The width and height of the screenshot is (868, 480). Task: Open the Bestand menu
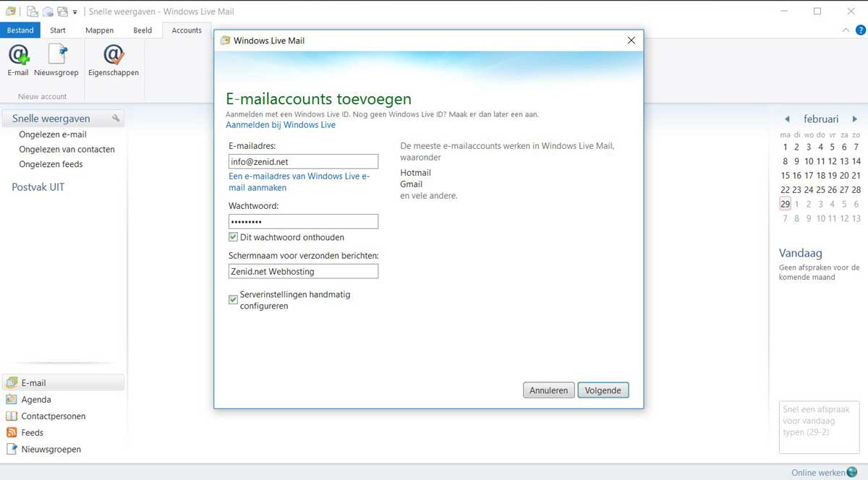pyautogui.click(x=21, y=30)
